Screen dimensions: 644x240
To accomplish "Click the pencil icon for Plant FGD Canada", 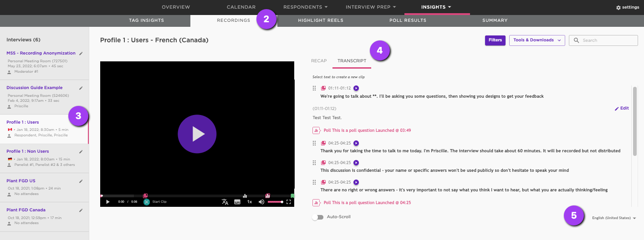I will [81, 210].
